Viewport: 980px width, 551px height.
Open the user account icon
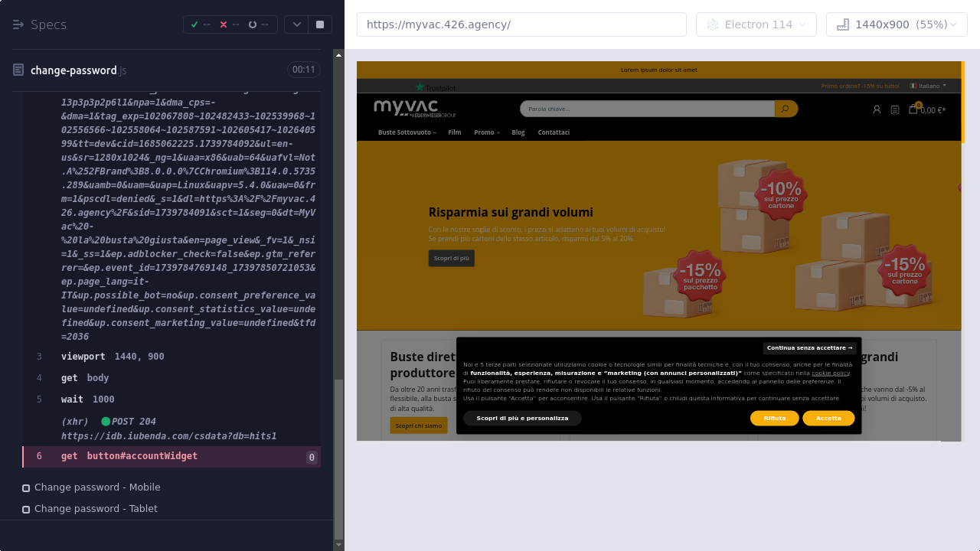(877, 109)
